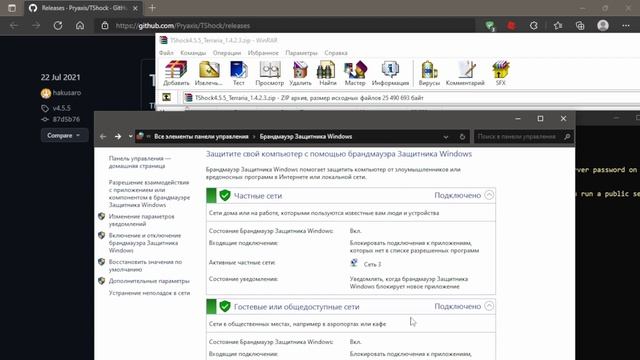
Task: Click the WinRAR Извлечь (Extract) icon
Action: 209,73
